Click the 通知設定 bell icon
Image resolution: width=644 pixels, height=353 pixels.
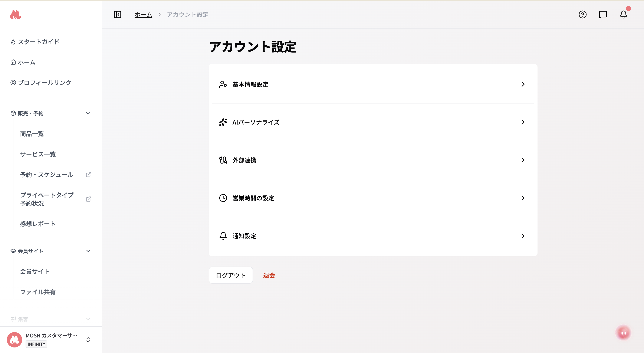click(223, 236)
